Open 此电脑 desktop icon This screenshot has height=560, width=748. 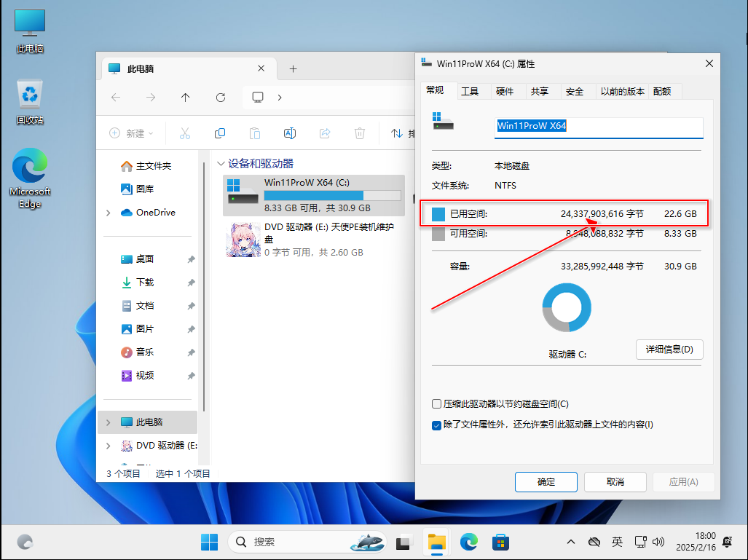click(x=30, y=31)
